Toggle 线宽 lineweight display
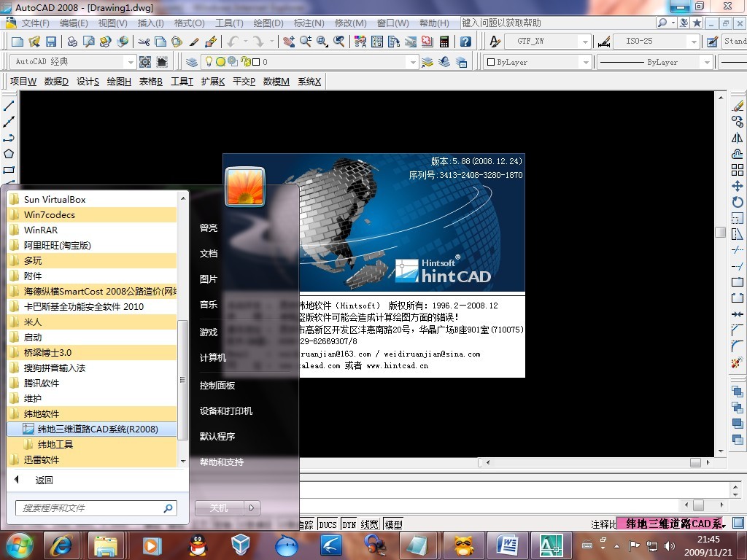This screenshot has height=560, width=747. pos(369,524)
